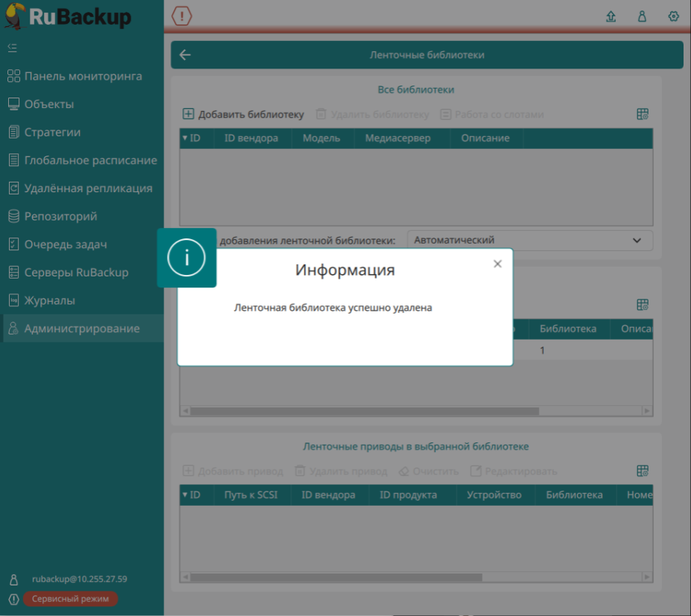Click the upload icon in top bar

click(611, 16)
